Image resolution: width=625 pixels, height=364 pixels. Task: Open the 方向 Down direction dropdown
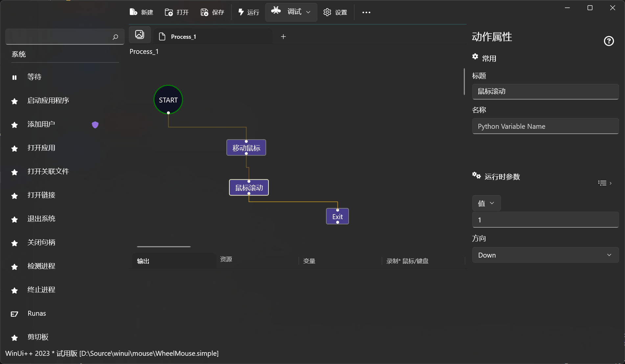[545, 255]
